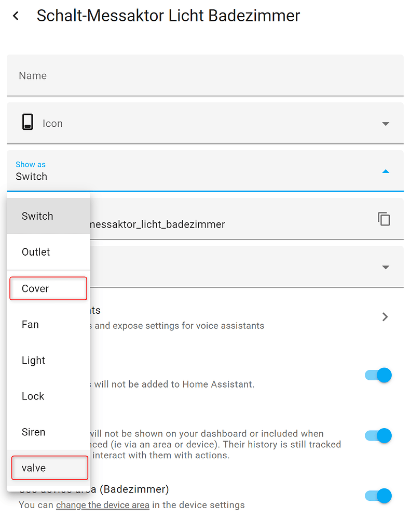Screen dimensions: 410x532
Task: Select Switch at the top of the list
Action: click(37, 216)
